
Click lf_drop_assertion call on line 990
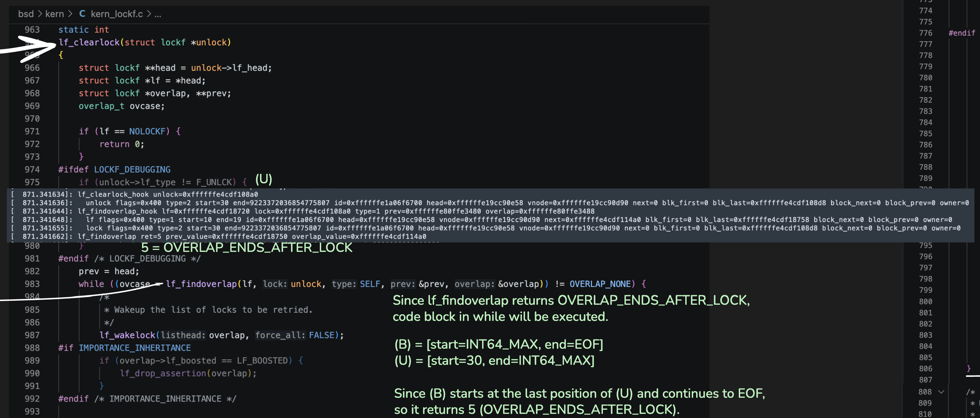coord(163,373)
